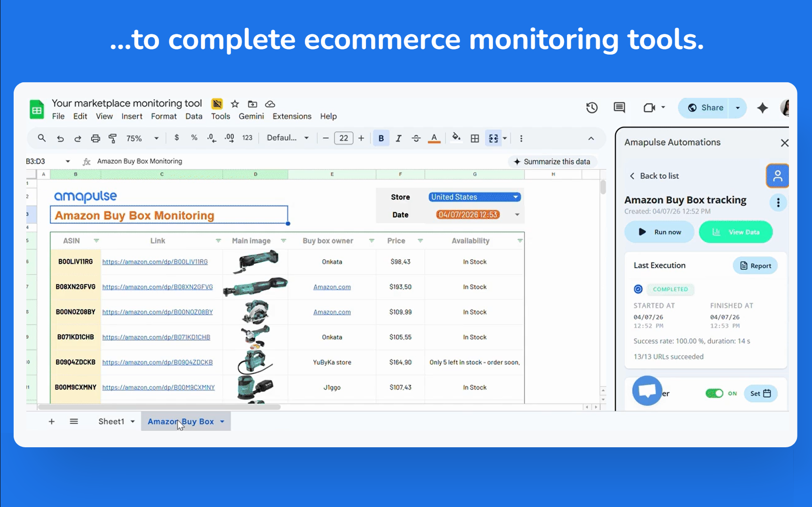
Task: Move the document to a folder
Action: [253, 104]
